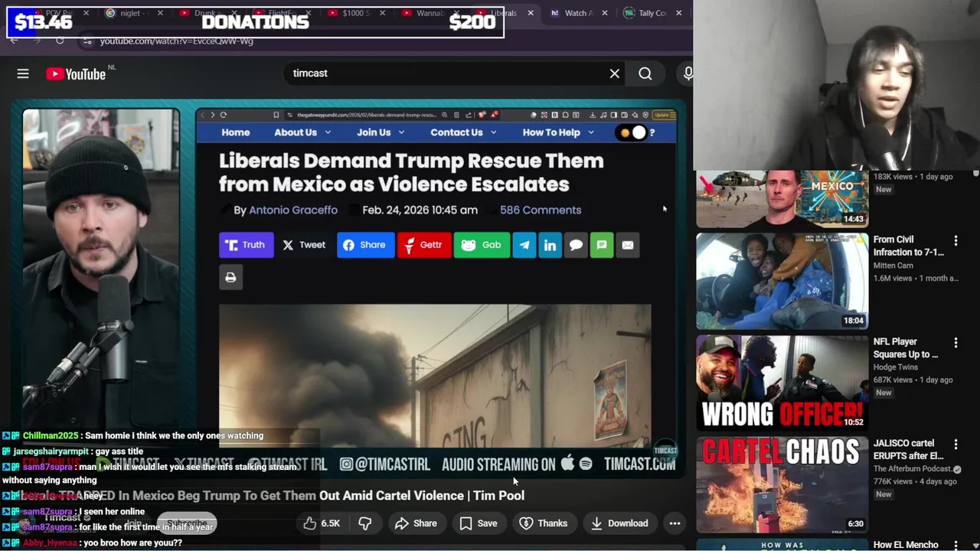
Task: Click the help question mark beside dark mode toggle
Action: tap(652, 132)
